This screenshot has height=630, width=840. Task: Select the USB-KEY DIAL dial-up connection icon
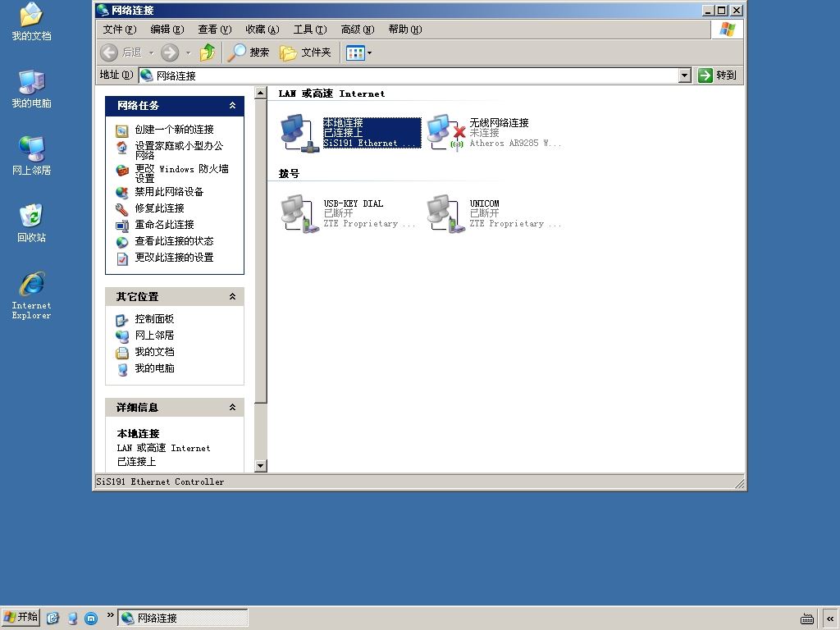(x=299, y=214)
